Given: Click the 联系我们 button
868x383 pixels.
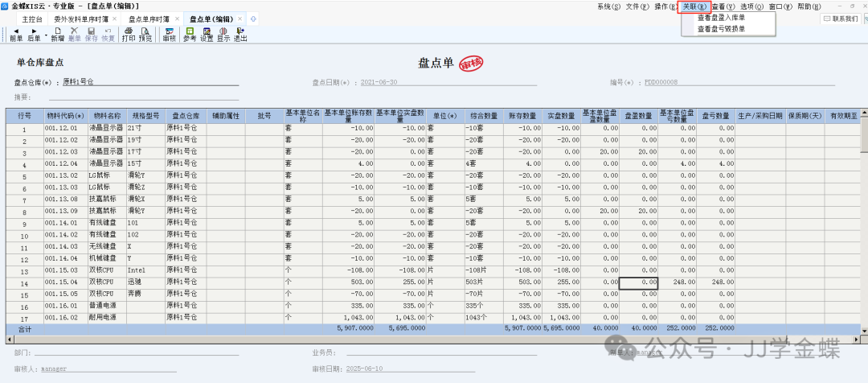Looking at the screenshot, I should point(839,19).
